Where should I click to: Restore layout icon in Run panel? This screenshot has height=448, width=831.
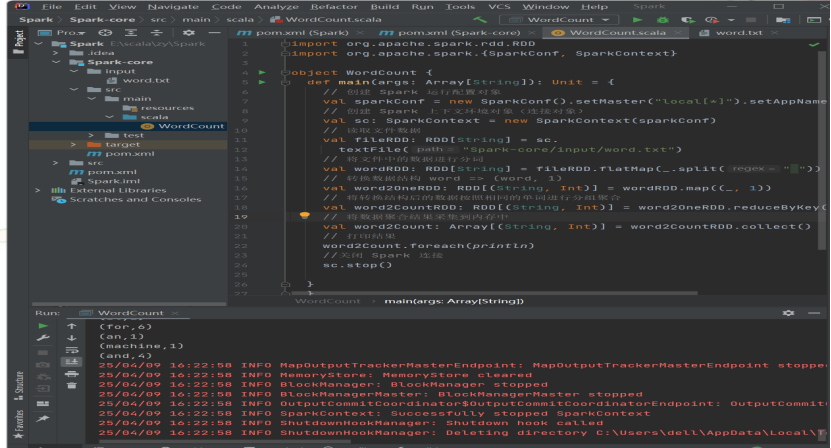click(x=43, y=403)
